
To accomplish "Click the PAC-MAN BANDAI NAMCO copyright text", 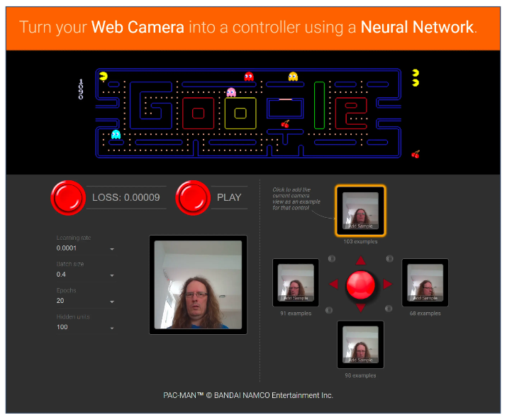I will click(x=248, y=395).
